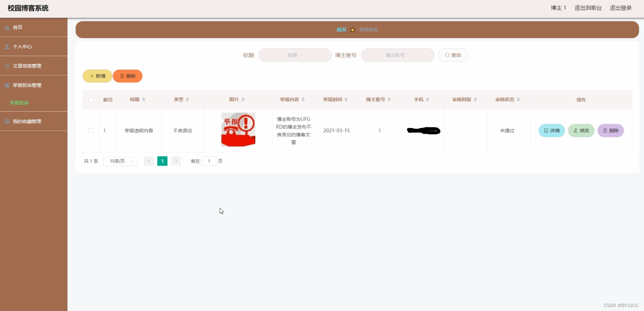Viewport: 644px width, 311px height.
Task: Click 博主 1 user name
Action: [558, 8]
